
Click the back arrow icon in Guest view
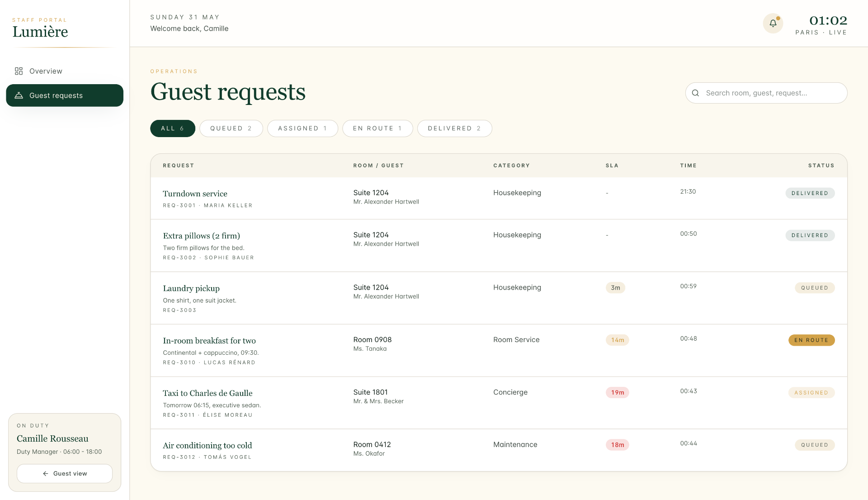45,474
